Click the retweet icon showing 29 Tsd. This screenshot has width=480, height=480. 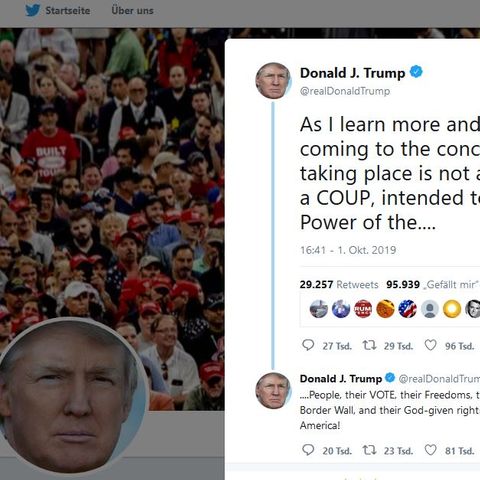(369, 345)
